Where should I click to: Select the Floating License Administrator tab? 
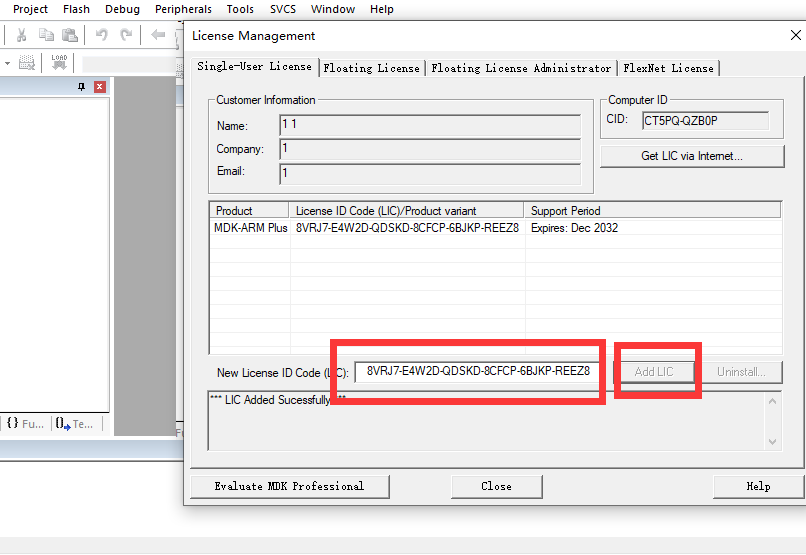coord(521,68)
